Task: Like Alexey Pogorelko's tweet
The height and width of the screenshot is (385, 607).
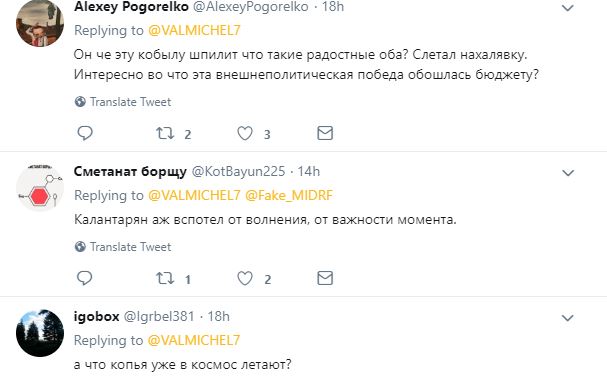Action: 245,133
